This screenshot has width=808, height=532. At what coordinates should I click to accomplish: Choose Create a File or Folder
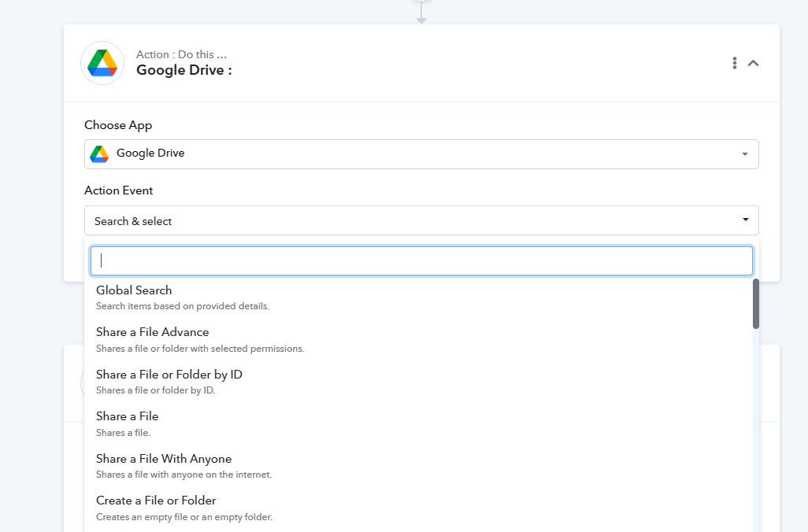click(156, 501)
